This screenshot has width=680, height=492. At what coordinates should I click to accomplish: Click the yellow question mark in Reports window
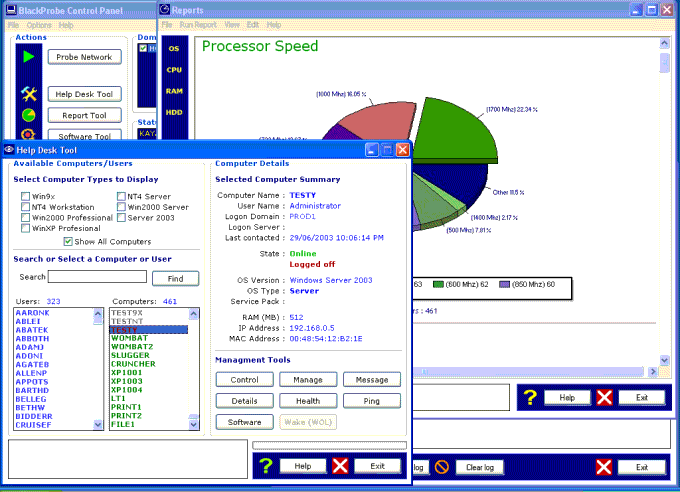click(x=530, y=397)
